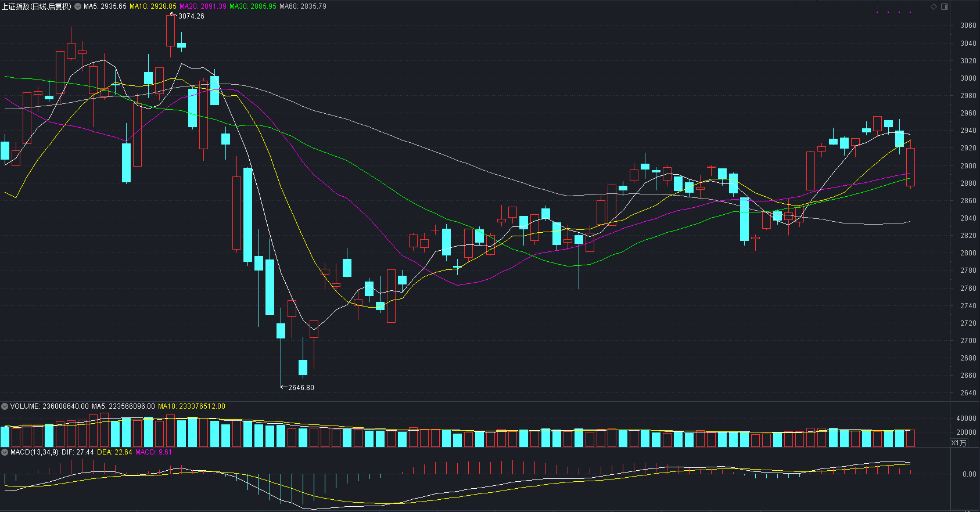
Task: Click the diamond marker icon at top right
Action: (x=934, y=7)
